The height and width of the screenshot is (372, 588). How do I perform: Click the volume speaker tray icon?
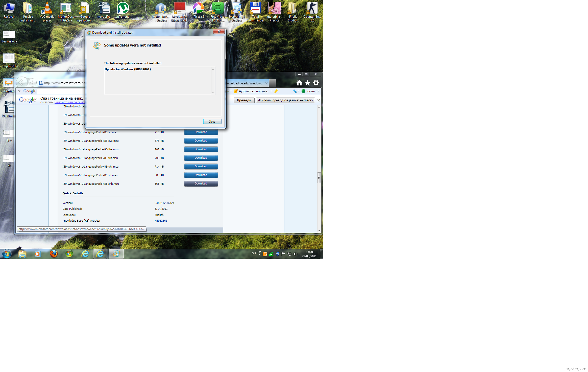[x=296, y=254]
